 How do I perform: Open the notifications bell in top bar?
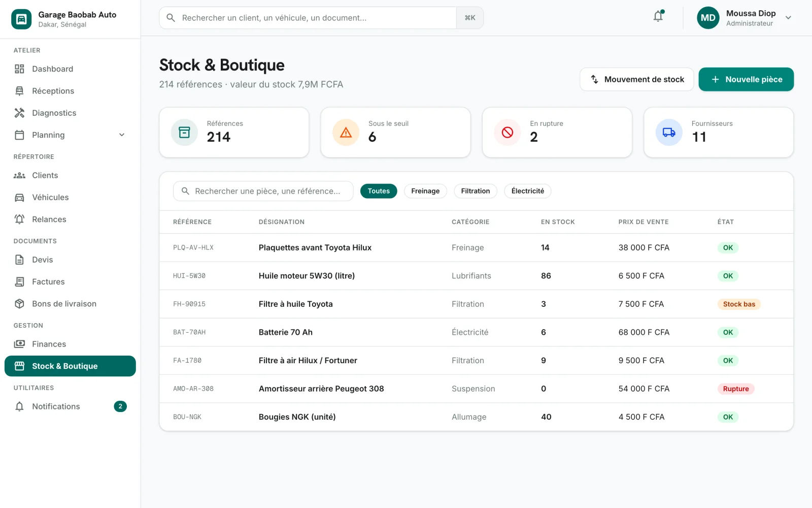point(658,17)
